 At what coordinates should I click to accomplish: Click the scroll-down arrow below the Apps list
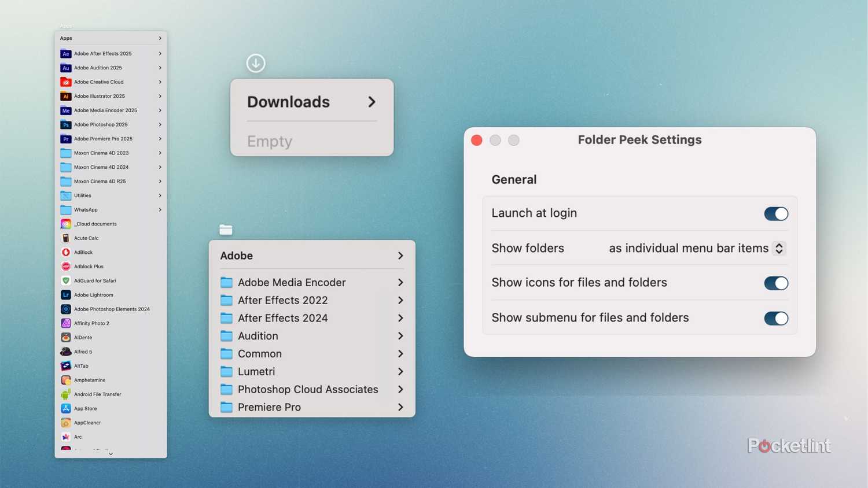click(111, 454)
